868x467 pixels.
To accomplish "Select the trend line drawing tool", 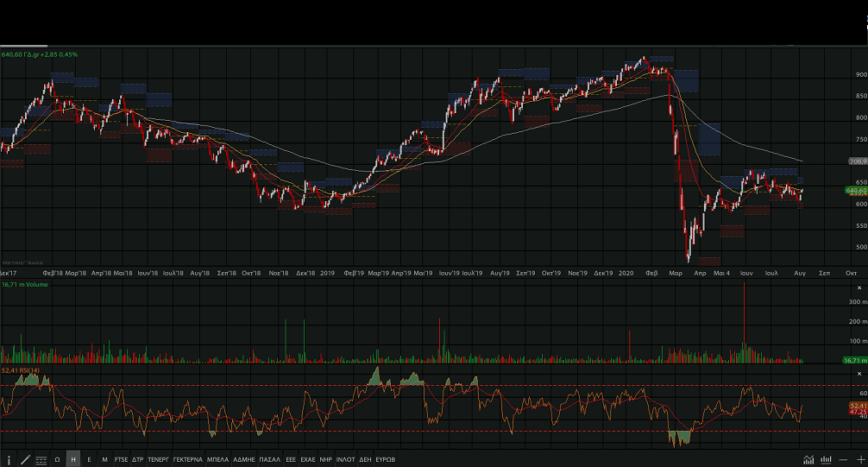I will tap(25, 459).
